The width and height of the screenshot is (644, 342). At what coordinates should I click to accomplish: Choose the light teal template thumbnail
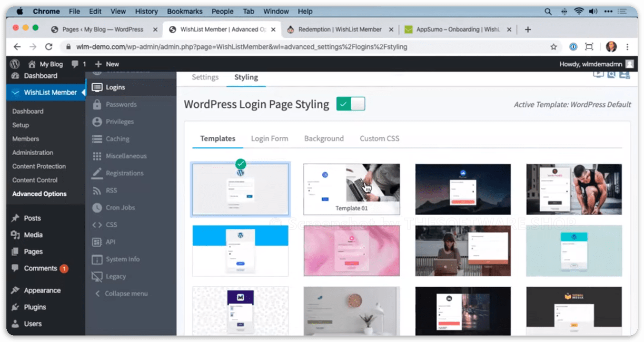tap(574, 250)
